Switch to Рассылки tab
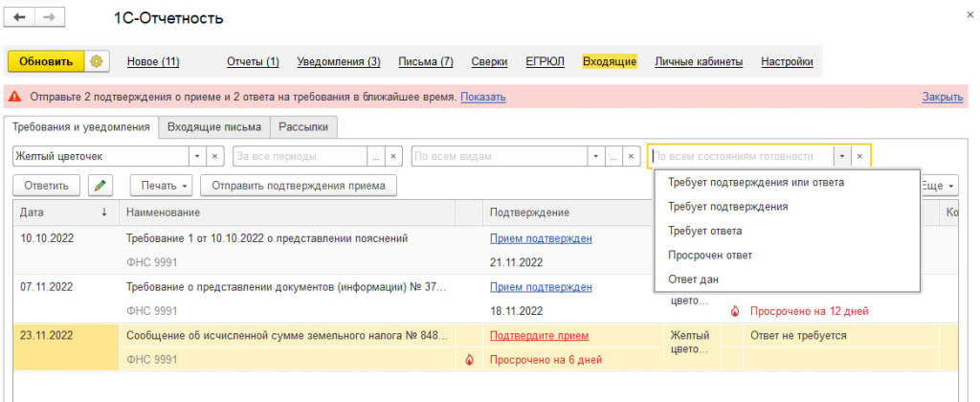 tap(303, 127)
